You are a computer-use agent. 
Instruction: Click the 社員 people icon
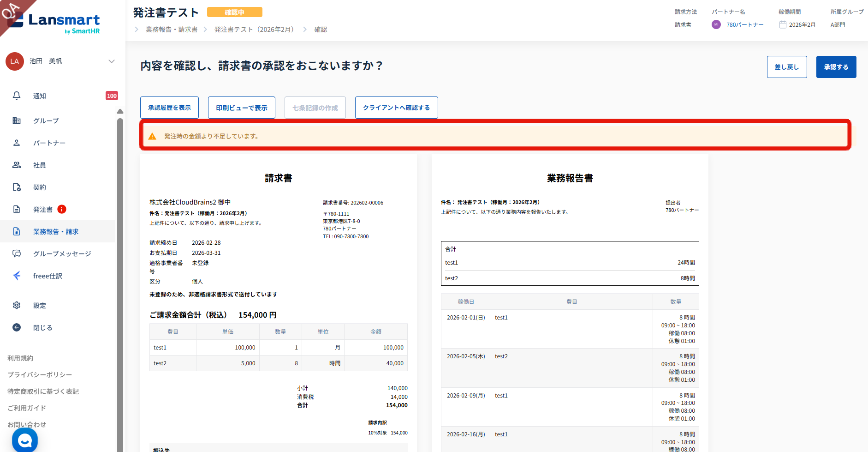17,165
